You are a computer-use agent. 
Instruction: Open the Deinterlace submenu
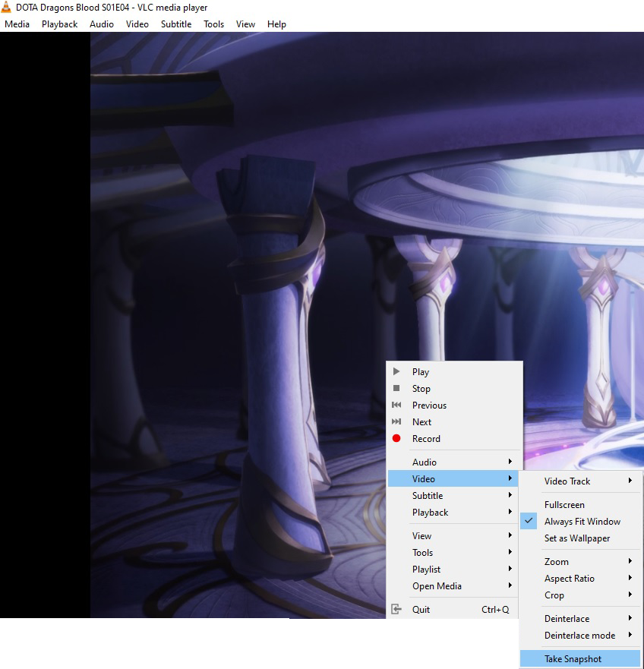click(580, 618)
